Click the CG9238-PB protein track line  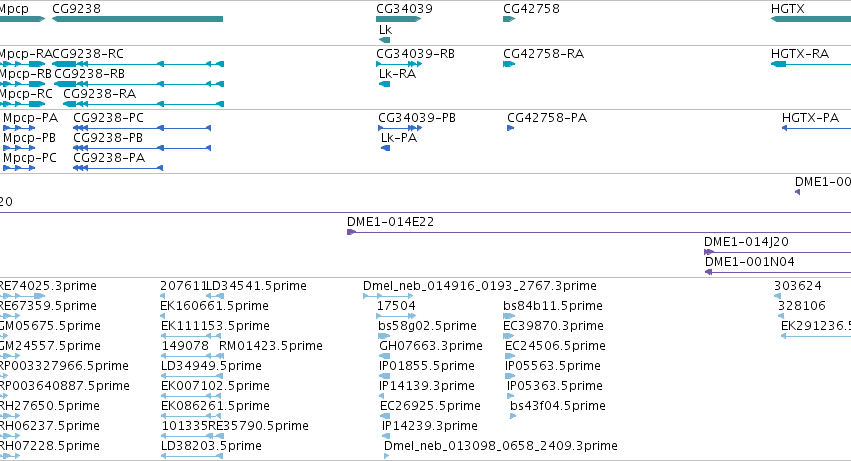[x=142, y=148]
